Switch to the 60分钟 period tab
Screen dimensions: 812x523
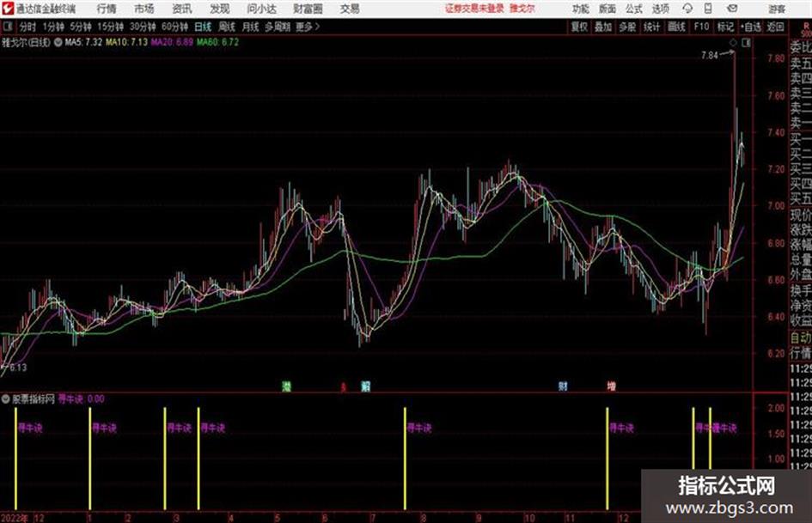point(174,27)
